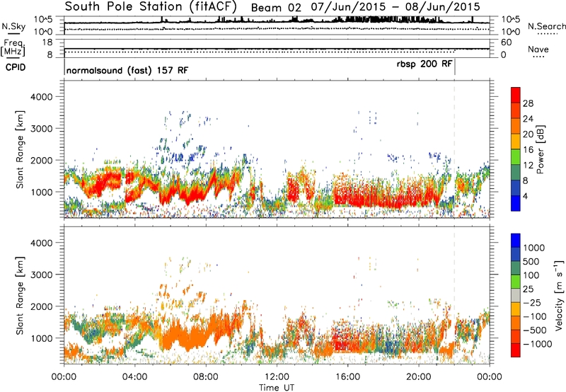Click the red top of power colorbar
This screenshot has width=566, height=392.
point(516,96)
